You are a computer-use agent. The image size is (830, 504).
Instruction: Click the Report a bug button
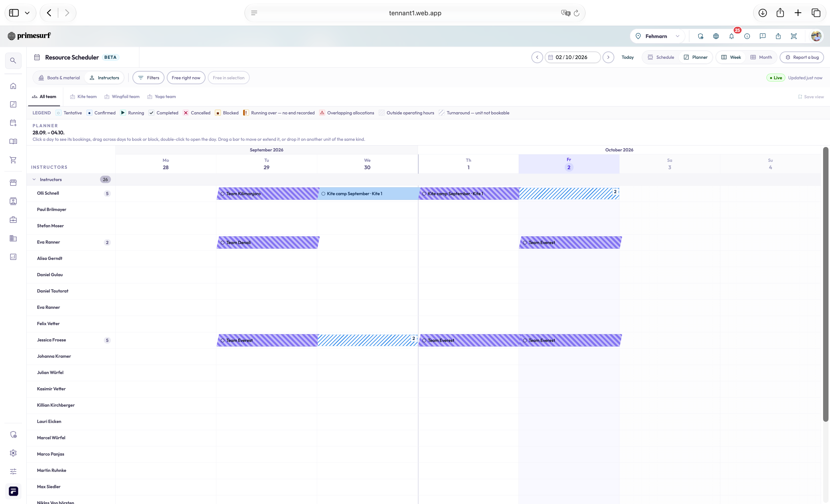pyautogui.click(x=802, y=57)
